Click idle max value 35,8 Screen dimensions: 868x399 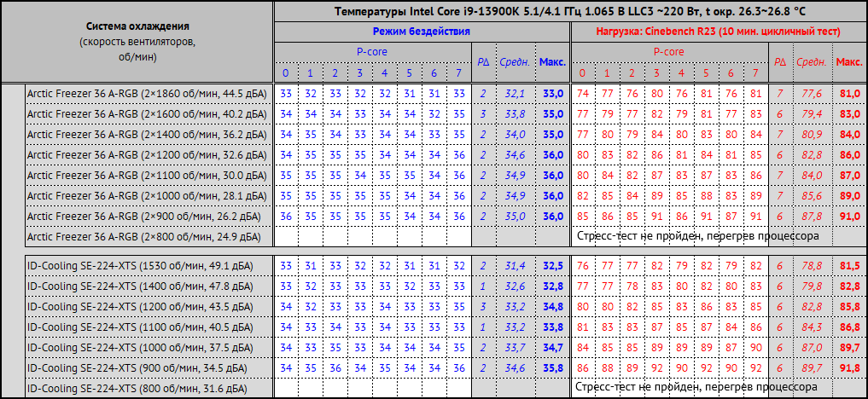pos(552,368)
